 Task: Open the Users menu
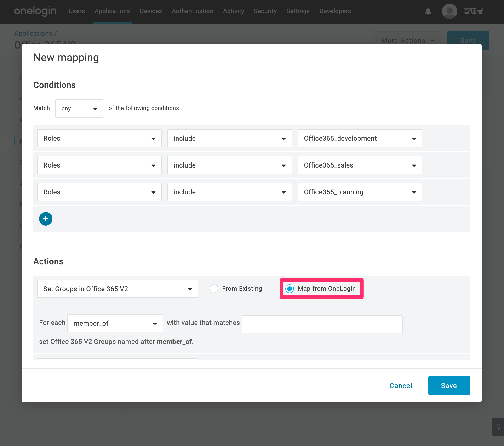[x=77, y=11]
